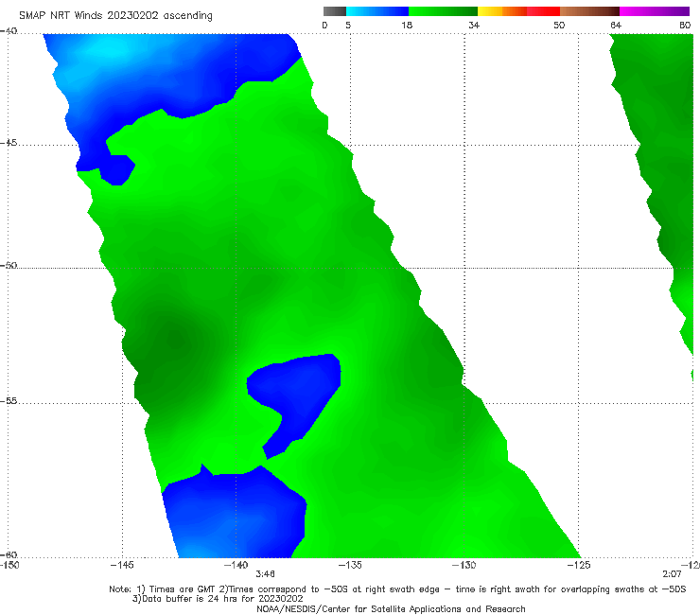700x615 pixels.
Task: Click the longitude axis label '-150'
Action: point(9,565)
